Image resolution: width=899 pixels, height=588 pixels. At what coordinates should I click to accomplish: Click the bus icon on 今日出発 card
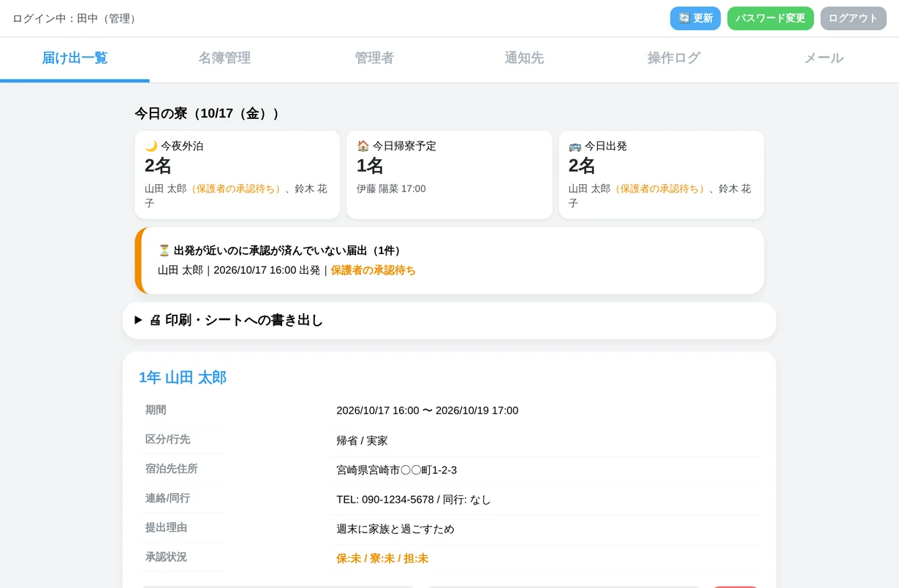(575, 146)
